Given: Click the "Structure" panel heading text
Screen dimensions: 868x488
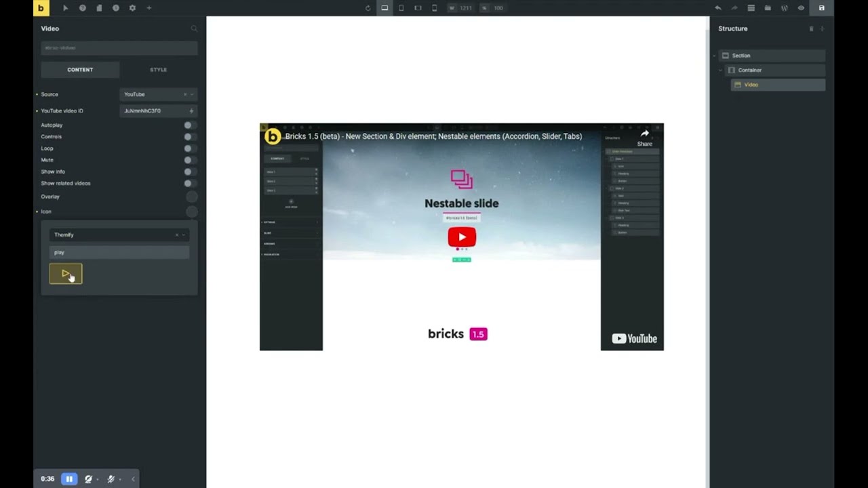Looking at the screenshot, I should (x=733, y=28).
